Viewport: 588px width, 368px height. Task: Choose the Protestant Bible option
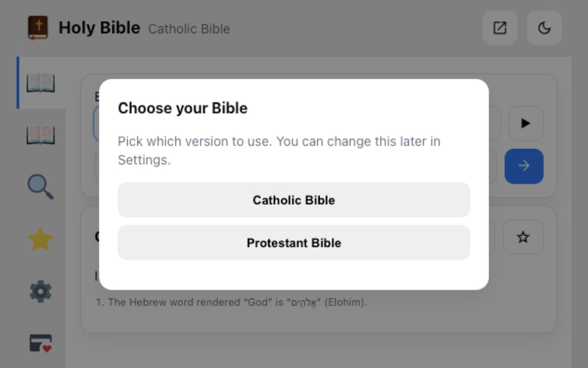click(x=294, y=243)
